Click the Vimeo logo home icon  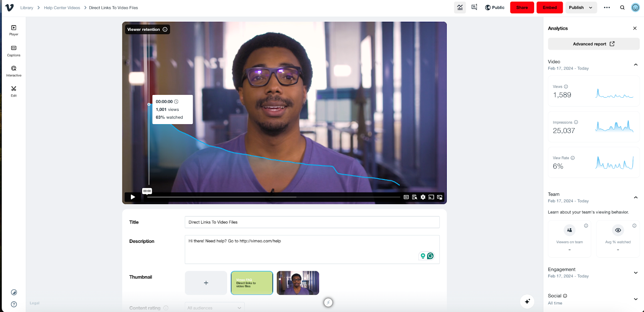(9, 8)
